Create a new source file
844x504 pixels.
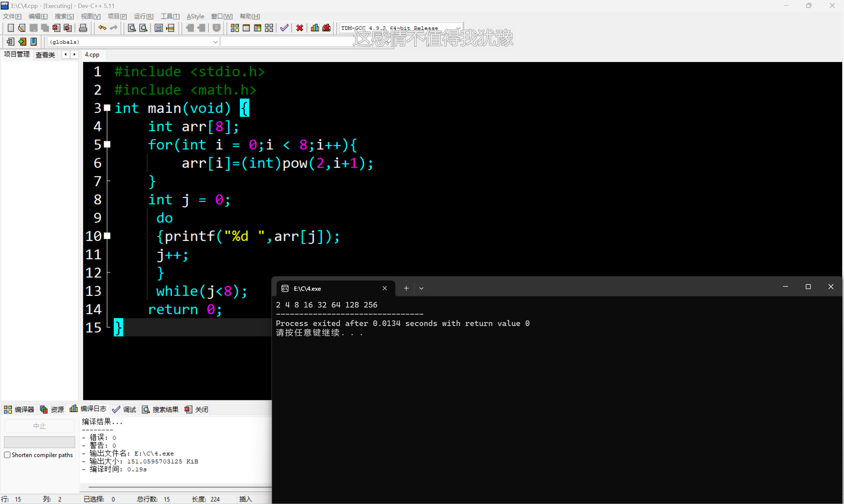pos(11,28)
